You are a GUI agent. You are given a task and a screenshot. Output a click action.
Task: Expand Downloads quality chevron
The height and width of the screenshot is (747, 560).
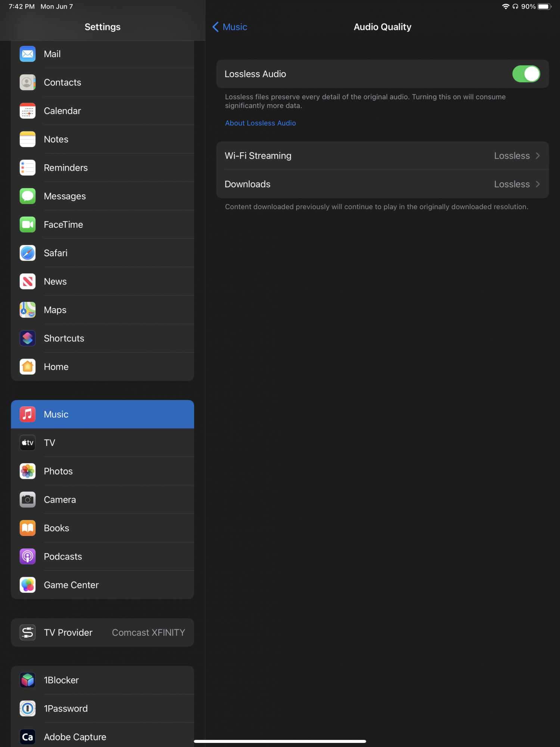click(538, 184)
